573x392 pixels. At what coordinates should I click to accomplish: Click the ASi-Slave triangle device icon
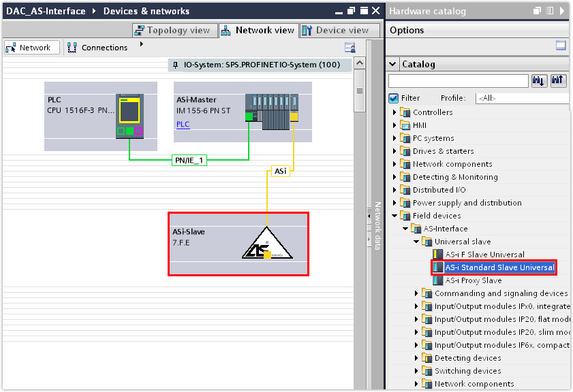266,244
